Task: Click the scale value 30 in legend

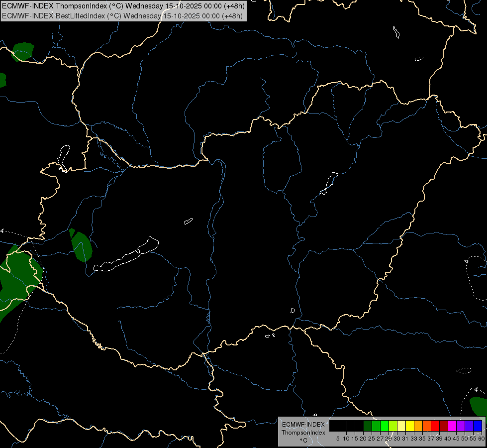Action: tap(397, 439)
